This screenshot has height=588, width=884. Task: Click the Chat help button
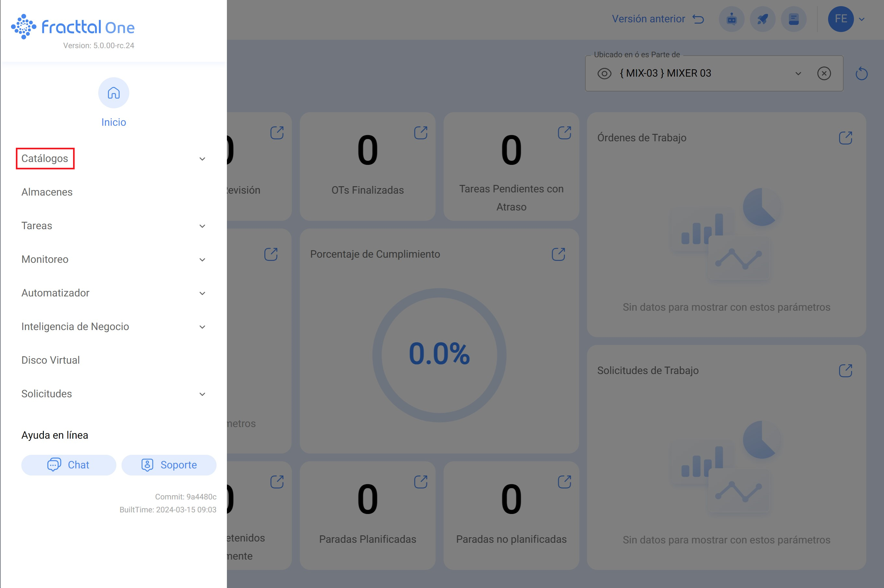coord(69,465)
